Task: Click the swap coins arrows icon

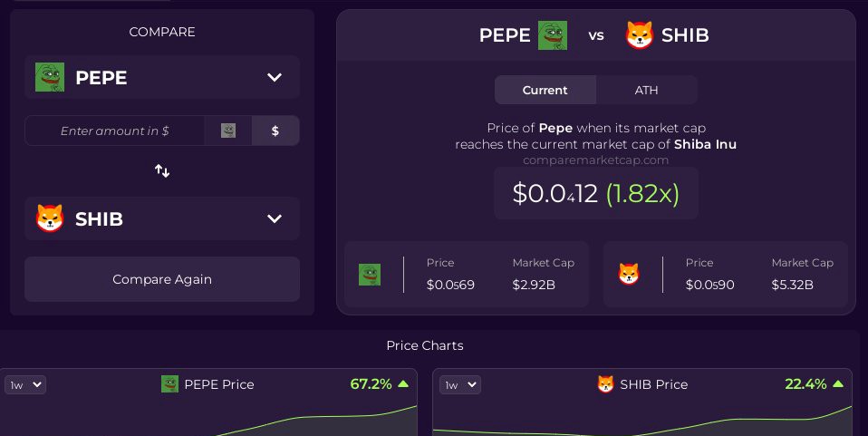Action: tap(162, 170)
